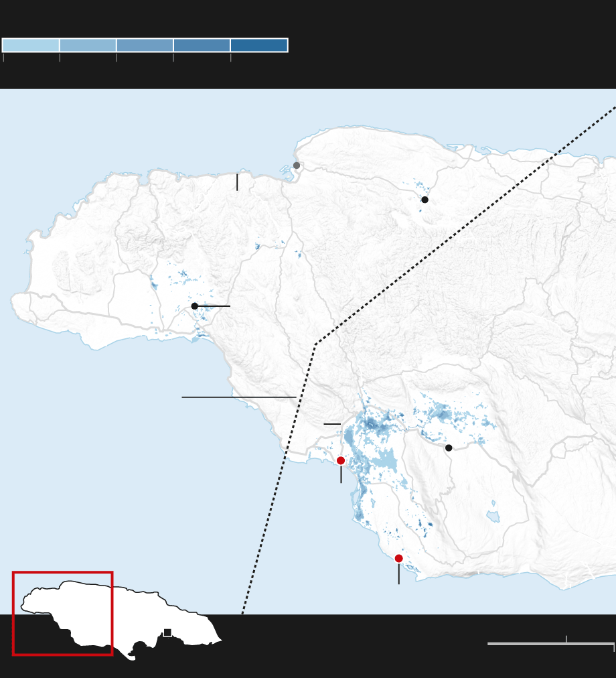
Task: Select the second legend color swatch
Action: tap(88, 46)
